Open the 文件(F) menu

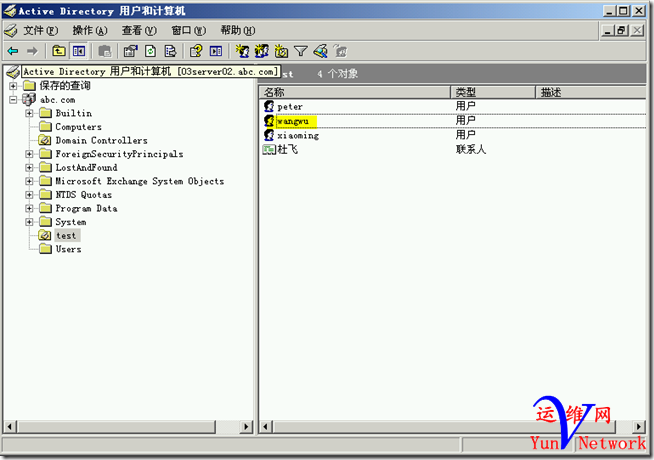pos(40,30)
